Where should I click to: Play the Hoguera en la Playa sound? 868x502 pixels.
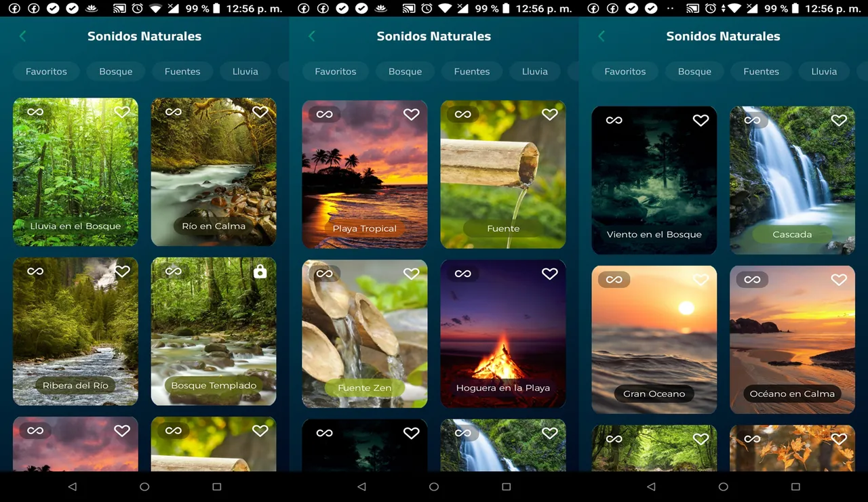[x=503, y=334]
